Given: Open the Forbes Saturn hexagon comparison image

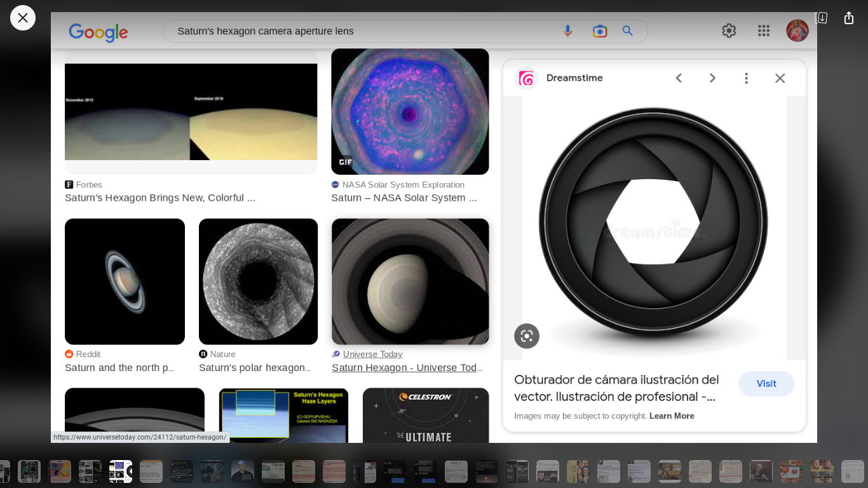Looking at the screenshot, I should [x=191, y=111].
